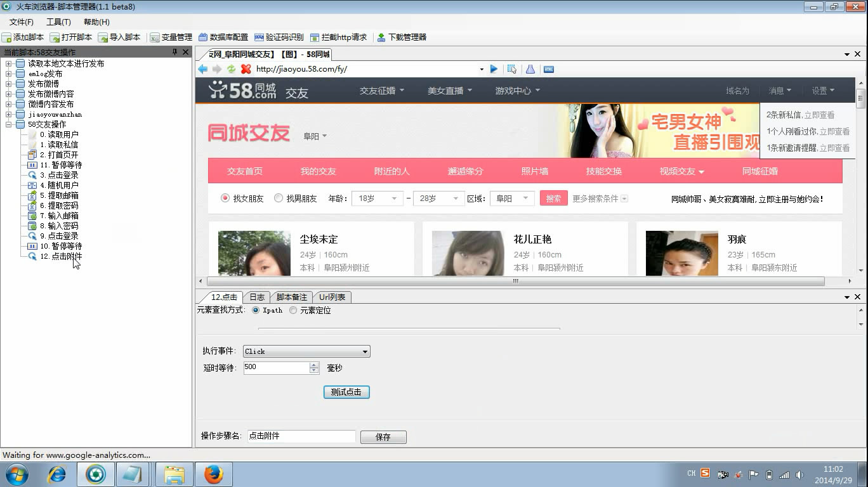Click the pink 搜索 search button
Screen dimensions: 868x487
pyautogui.click(x=553, y=198)
